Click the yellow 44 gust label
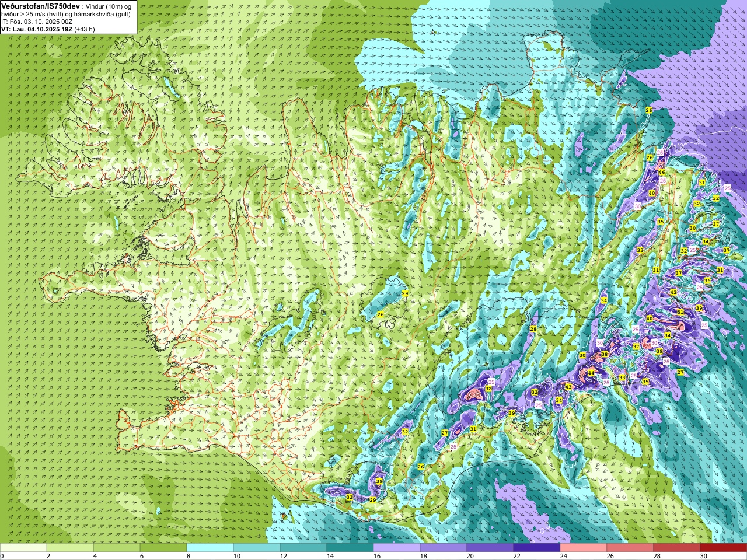747x560 pixels. tap(591, 373)
